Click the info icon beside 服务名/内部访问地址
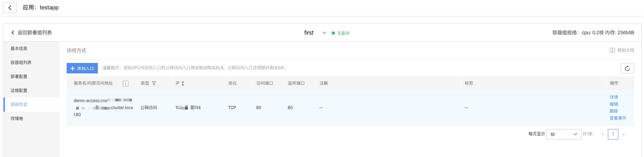Viewport: 644px width, 157px height. coord(126,84)
